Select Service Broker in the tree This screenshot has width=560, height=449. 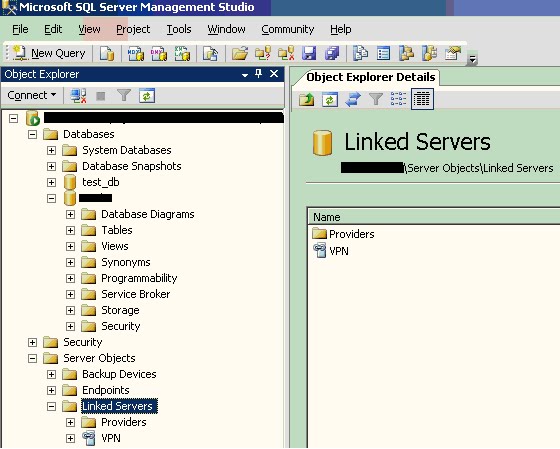click(136, 294)
